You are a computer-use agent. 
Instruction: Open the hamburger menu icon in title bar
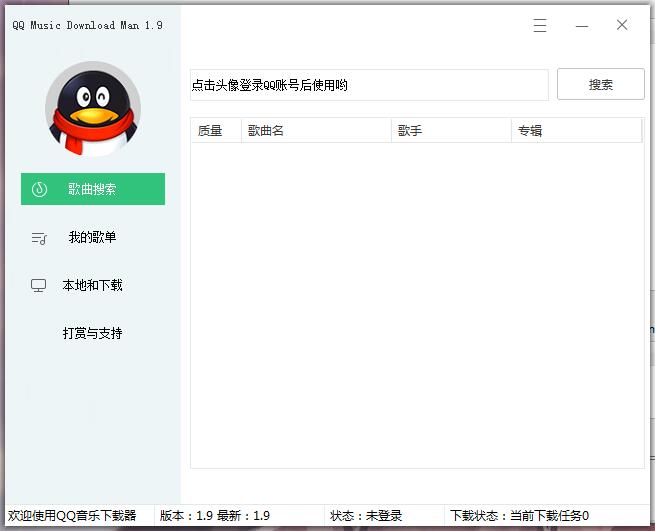click(x=540, y=25)
